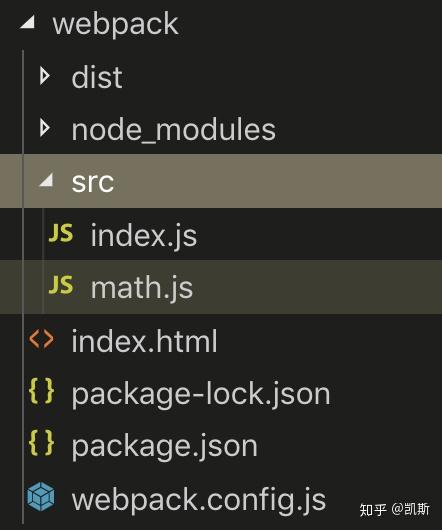Select the package.json file
Screen dimensions: 442x530
click(165, 446)
